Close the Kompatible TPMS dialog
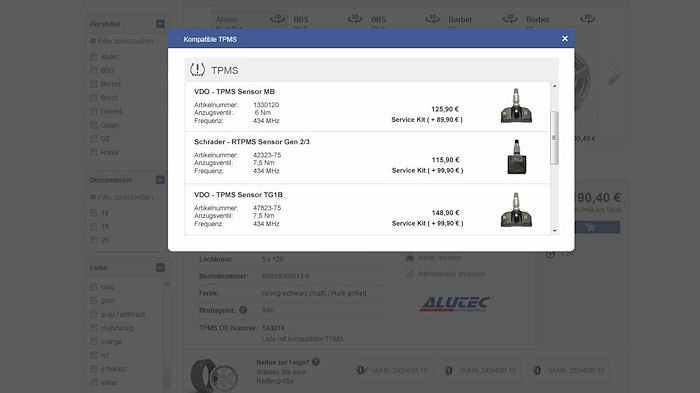Image resolution: width=700 pixels, height=393 pixels. click(565, 39)
